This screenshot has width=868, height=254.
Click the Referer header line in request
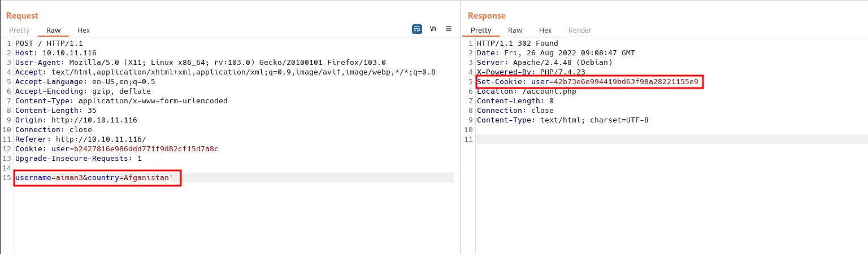coord(80,139)
